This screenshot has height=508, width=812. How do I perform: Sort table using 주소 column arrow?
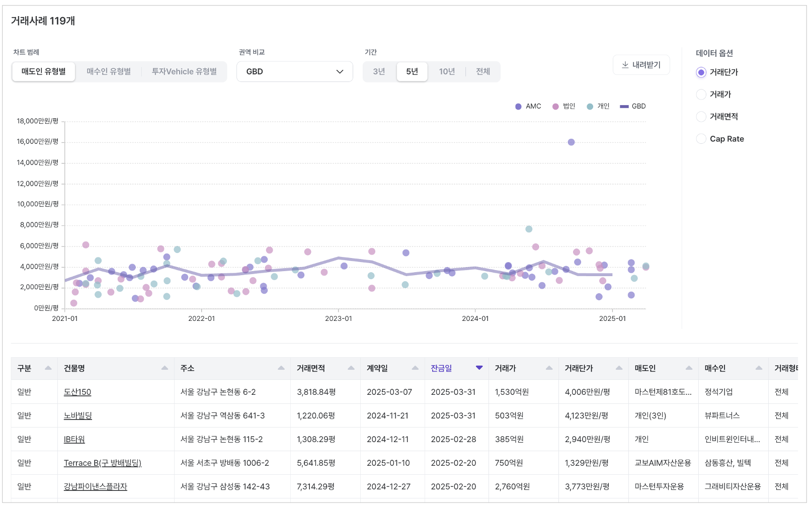(281, 368)
